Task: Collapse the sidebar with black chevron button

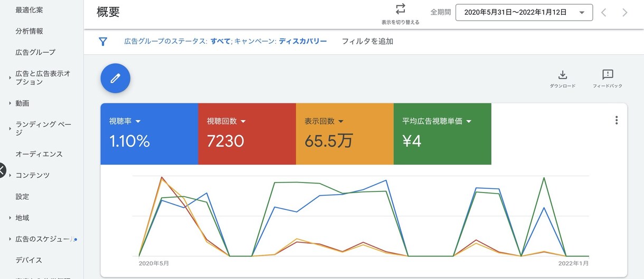Action: coord(2,170)
